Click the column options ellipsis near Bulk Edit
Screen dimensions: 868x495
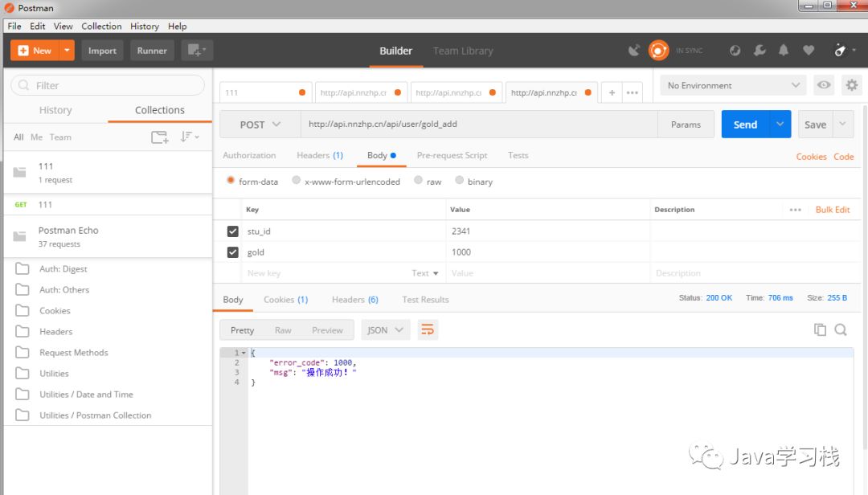795,210
